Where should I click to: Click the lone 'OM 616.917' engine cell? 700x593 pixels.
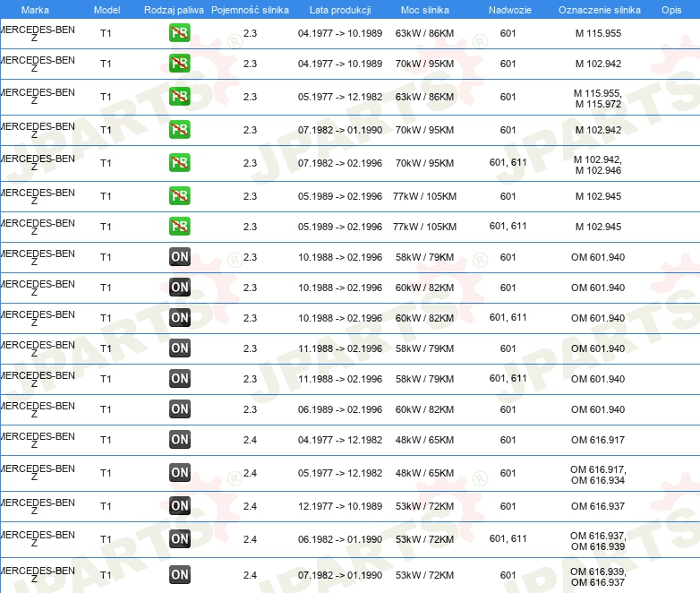point(598,440)
